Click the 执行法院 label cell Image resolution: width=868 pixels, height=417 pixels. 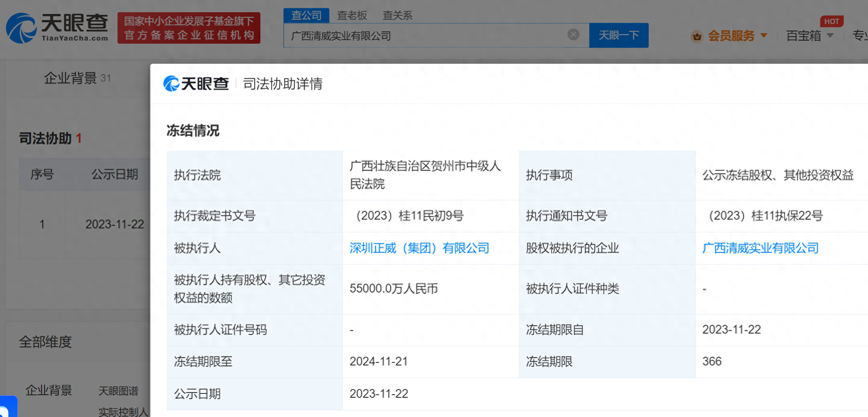255,175
